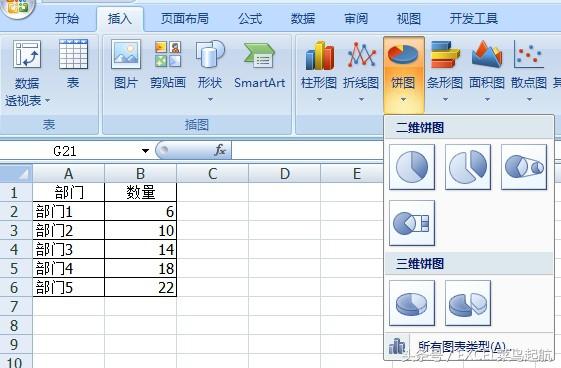Open Scatter chart (散点图) icon
Viewport: 561px width, 368px height.
pos(529,55)
